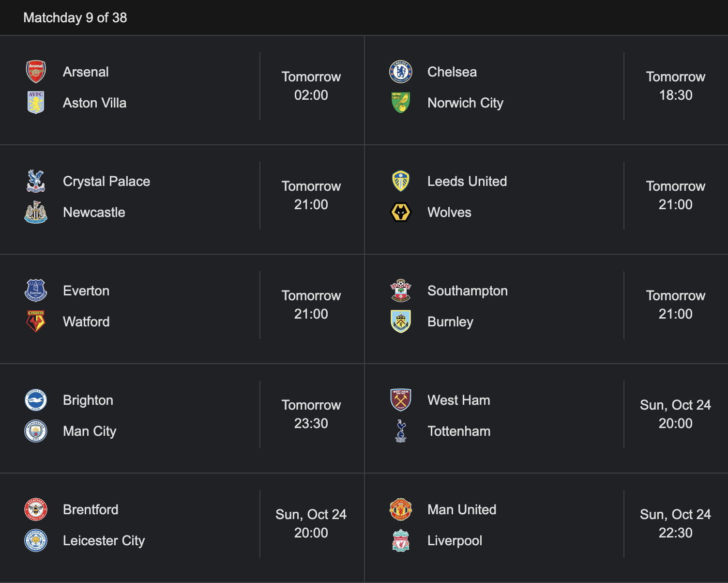728x583 pixels.
Task: Click the Watford club crest
Action: (36, 322)
